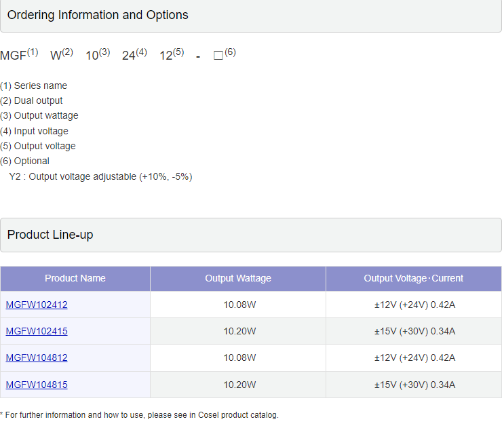Click the wattage cell in the MGFW102412 row
Screen dimensions: 504x428
click(x=239, y=305)
